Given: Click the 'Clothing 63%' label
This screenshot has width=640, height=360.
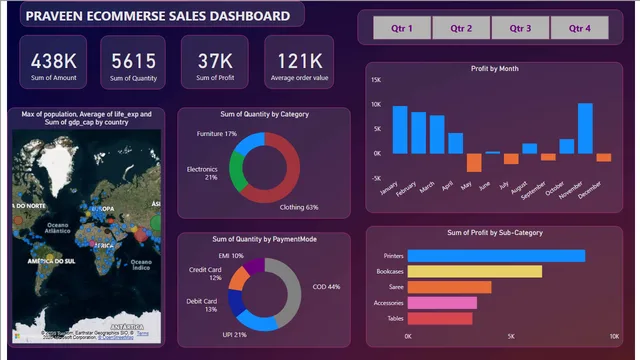Looking at the screenshot, I should [x=299, y=207].
